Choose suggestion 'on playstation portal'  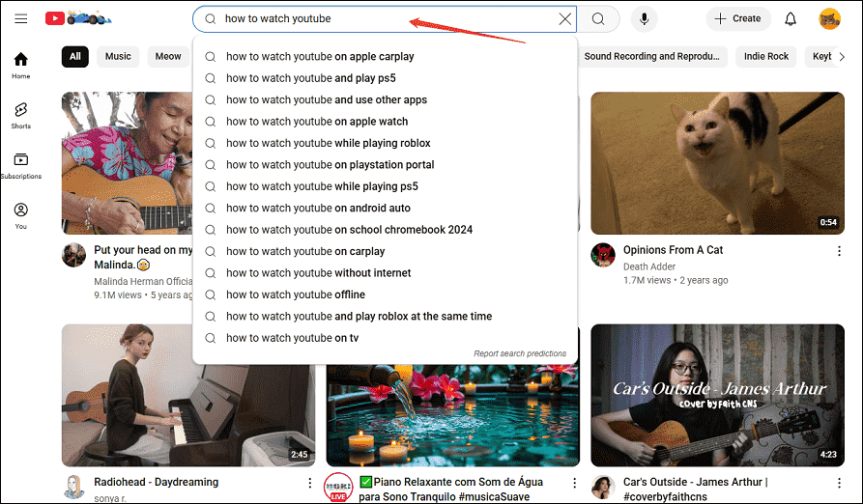(385, 165)
